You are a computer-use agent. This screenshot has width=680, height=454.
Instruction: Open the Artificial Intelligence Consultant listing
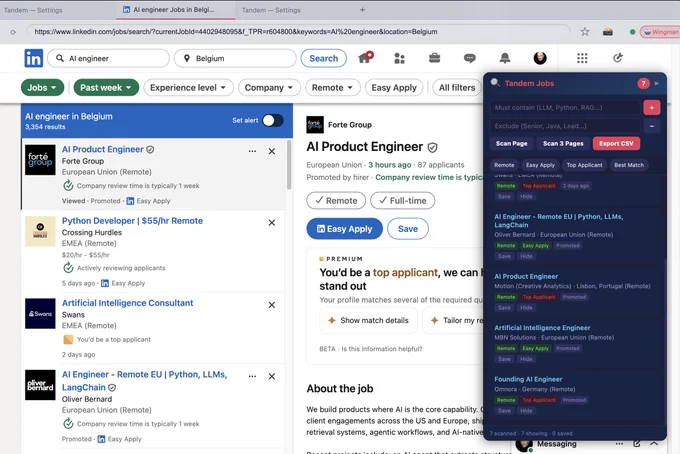coord(128,303)
